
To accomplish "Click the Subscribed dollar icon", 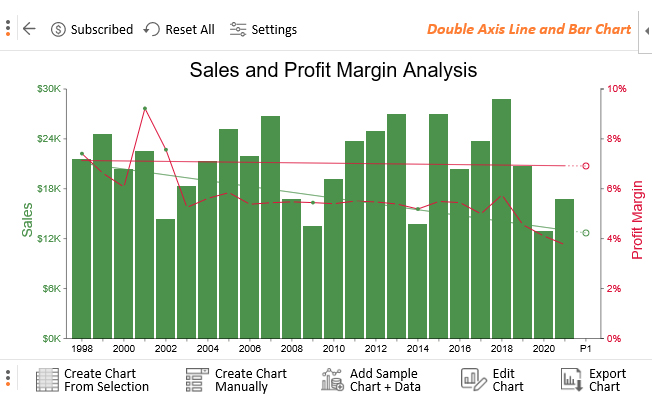I will [58, 30].
